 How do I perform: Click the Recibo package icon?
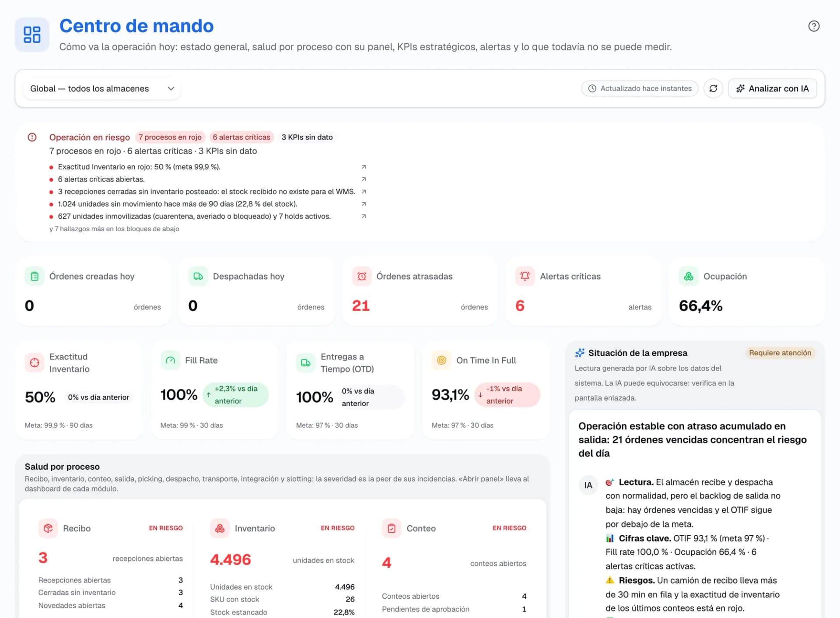point(48,528)
